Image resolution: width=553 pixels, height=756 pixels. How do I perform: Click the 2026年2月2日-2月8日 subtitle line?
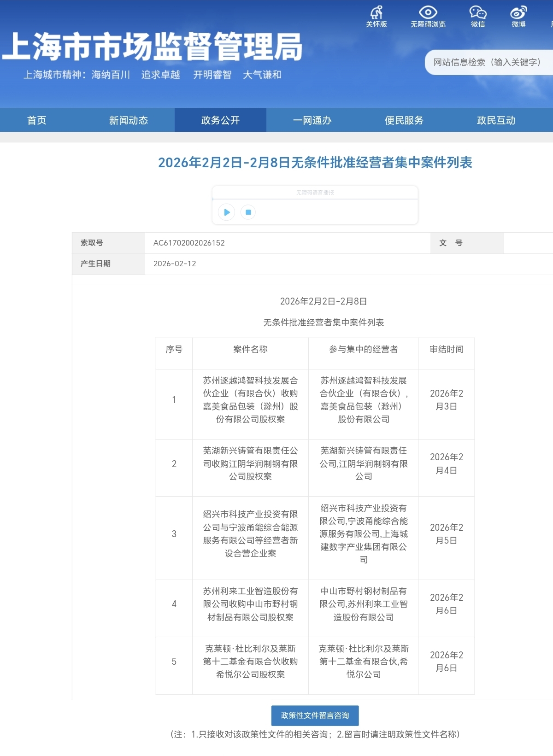pos(324,301)
